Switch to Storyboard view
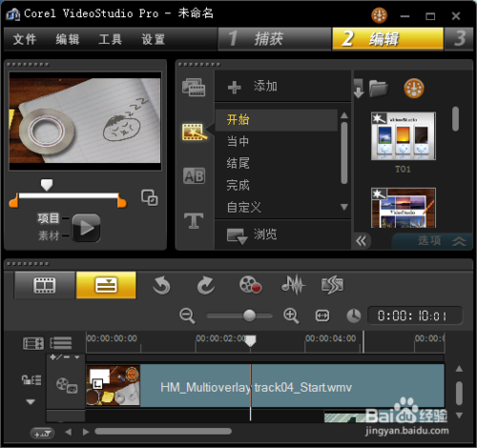This screenshot has height=448, width=477. pos(45,285)
